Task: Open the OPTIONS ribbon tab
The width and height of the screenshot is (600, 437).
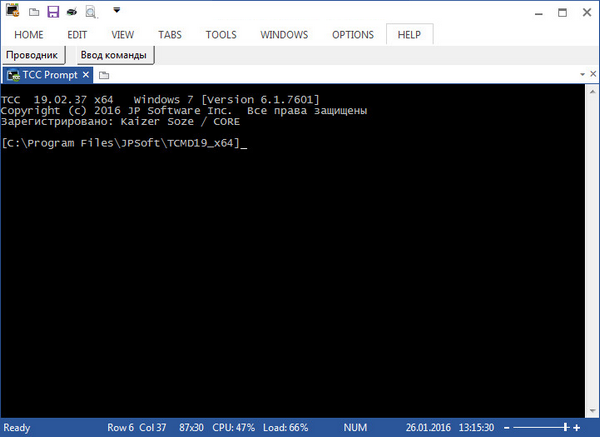Action: pyautogui.click(x=353, y=35)
